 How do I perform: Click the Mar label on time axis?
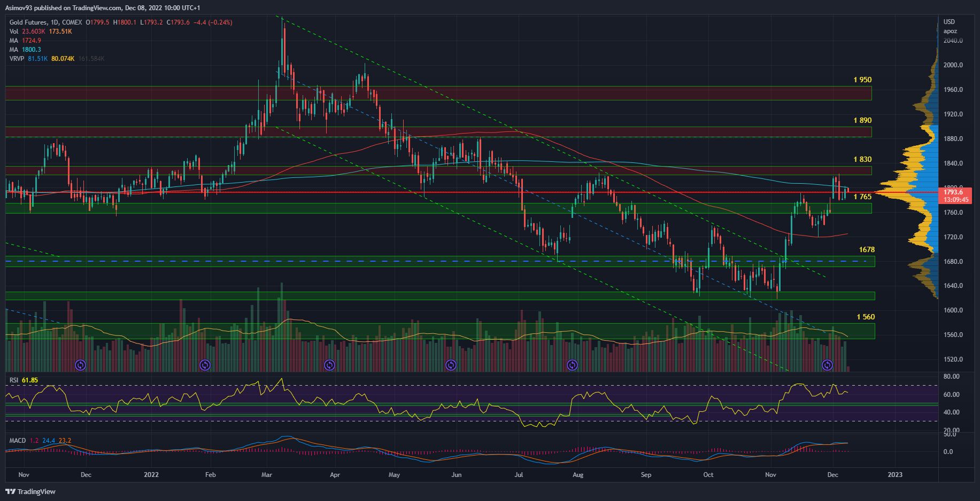pos(267,474)
